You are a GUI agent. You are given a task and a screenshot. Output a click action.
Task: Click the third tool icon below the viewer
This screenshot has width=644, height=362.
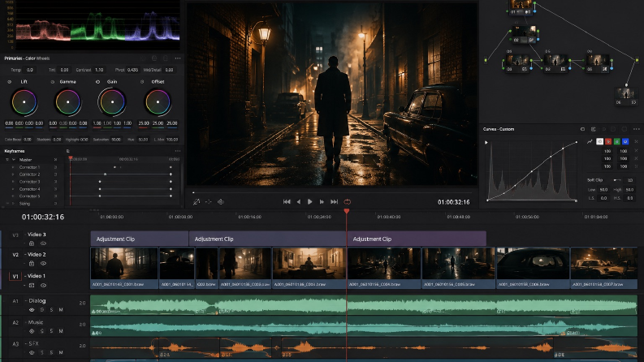221,201
